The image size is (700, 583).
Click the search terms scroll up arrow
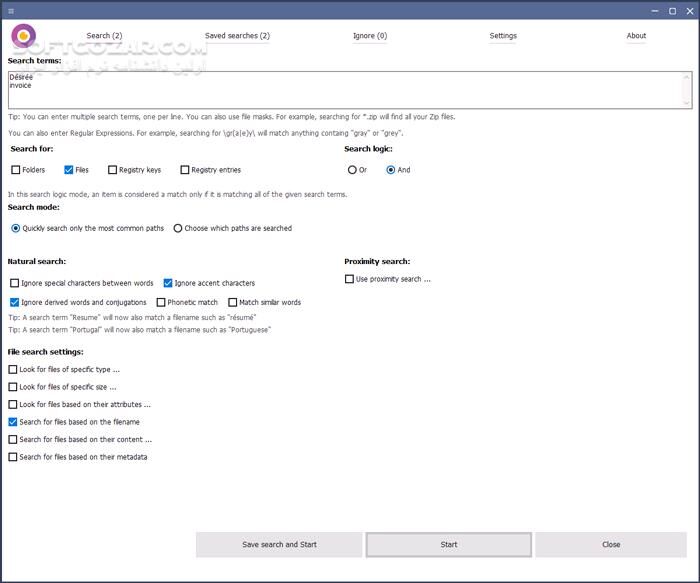pos(686,76)
